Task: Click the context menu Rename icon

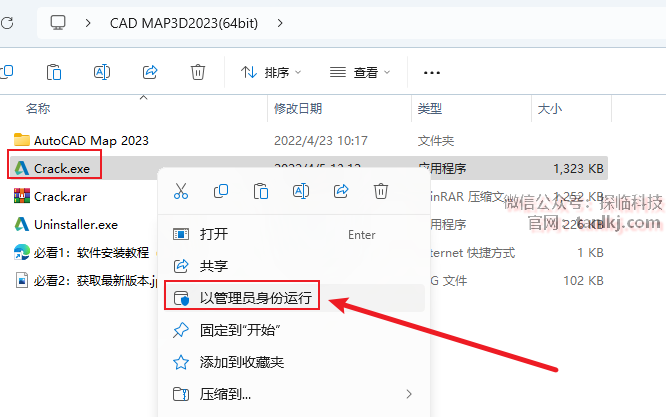Action: point(301,191)
